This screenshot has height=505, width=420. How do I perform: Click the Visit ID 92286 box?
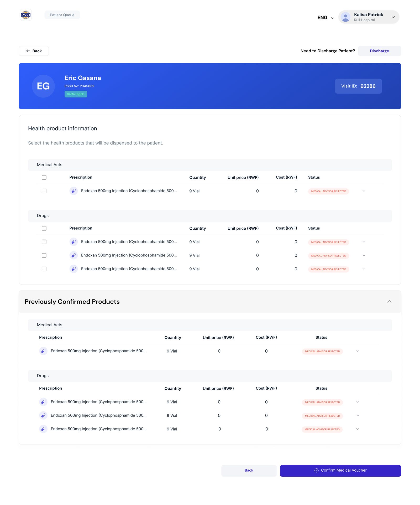tap(358, 86)
